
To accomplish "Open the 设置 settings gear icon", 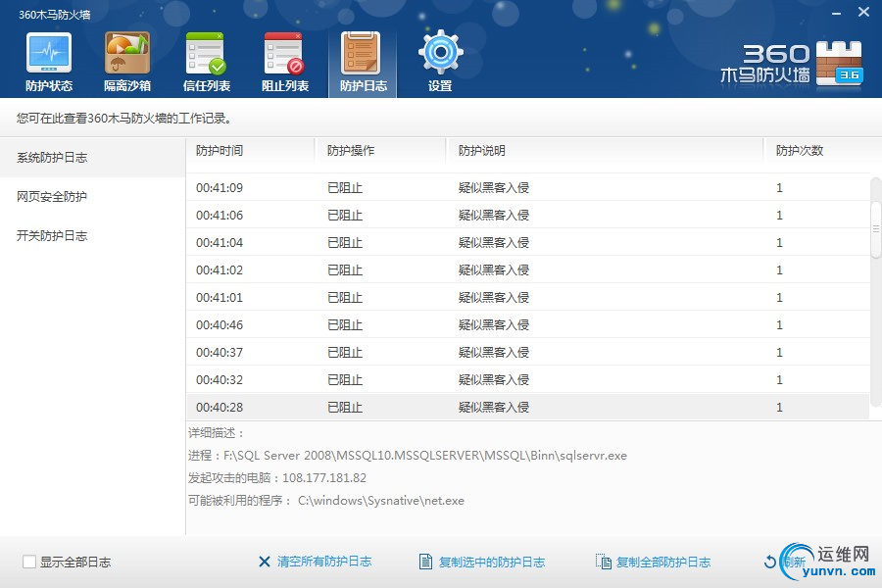I will tap(440, 52).
